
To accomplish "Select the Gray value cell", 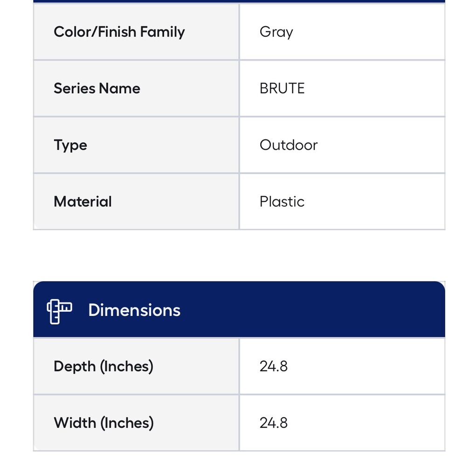I will 276,32.
